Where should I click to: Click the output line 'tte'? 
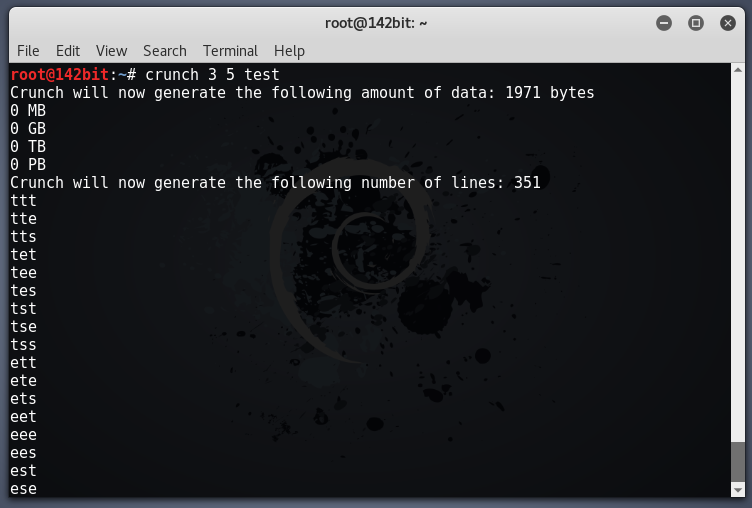click(x=24, y=219)
